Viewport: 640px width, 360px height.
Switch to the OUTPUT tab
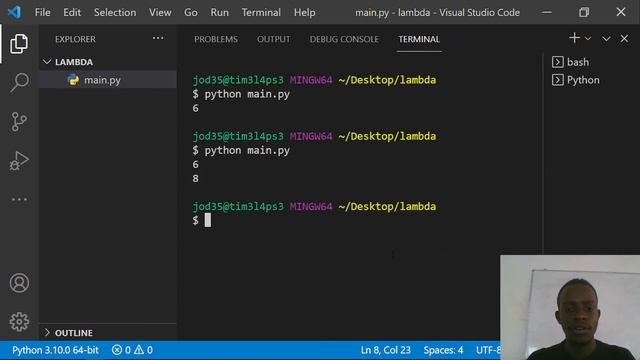273,39
